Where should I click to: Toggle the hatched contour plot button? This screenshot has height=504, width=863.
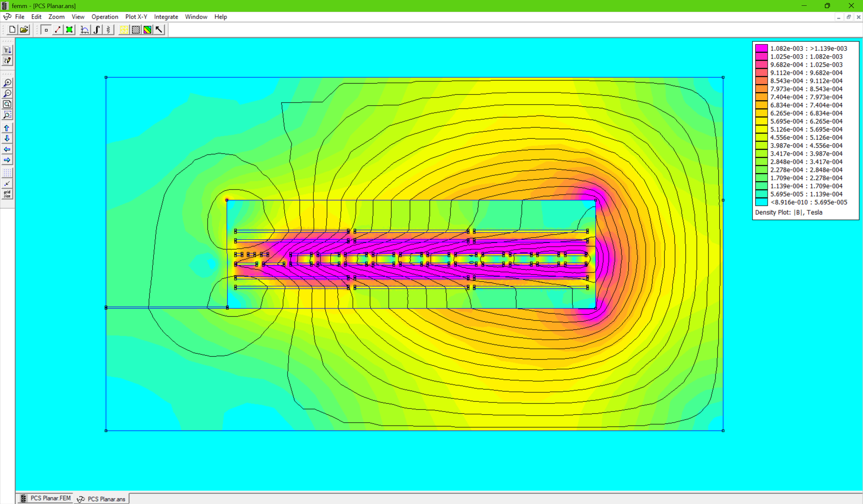pos(136,30)
